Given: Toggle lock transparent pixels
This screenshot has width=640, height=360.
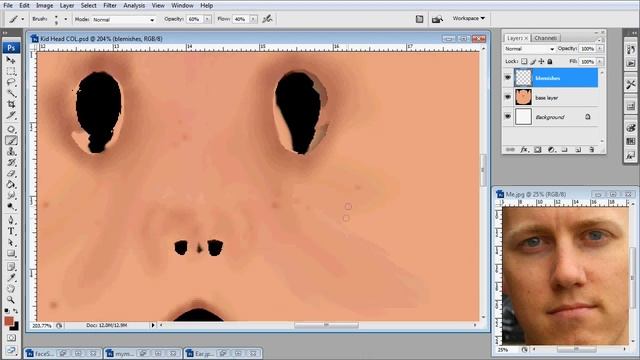Looking at the screenshot, I should [x=524, y=61].
